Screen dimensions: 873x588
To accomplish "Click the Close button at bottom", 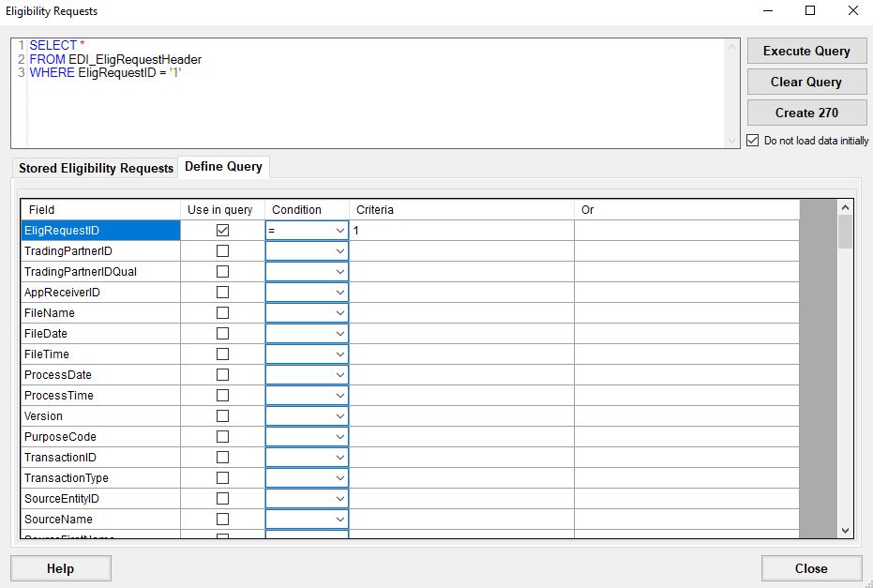I will tap(811, 568).
